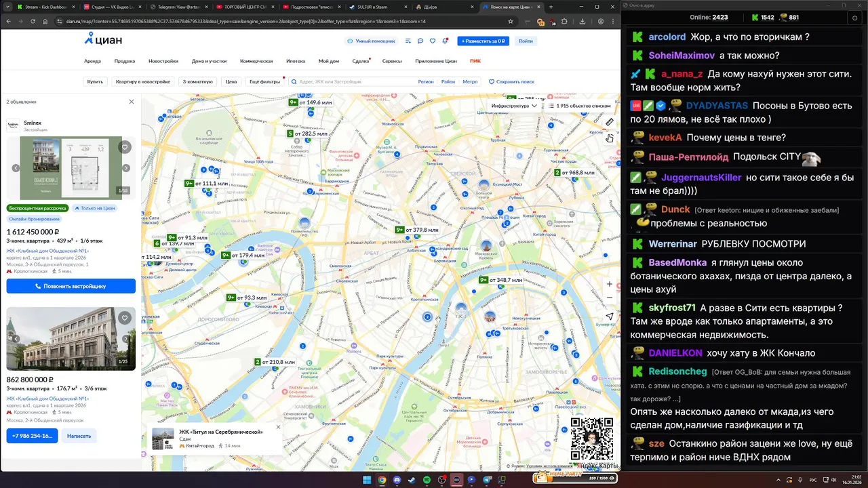Open the Ипотека menu item

[296, 61]
